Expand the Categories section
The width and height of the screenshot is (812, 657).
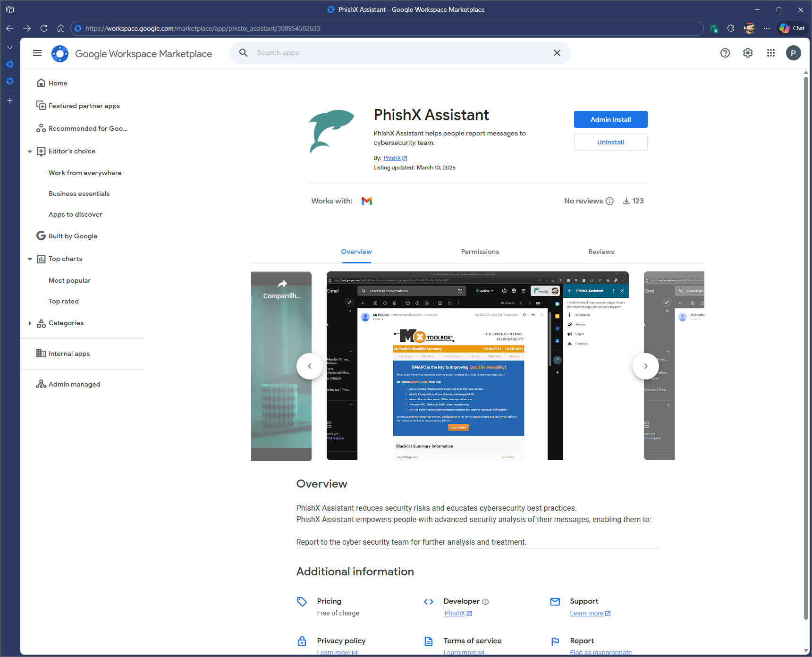[x=30, y=323]
